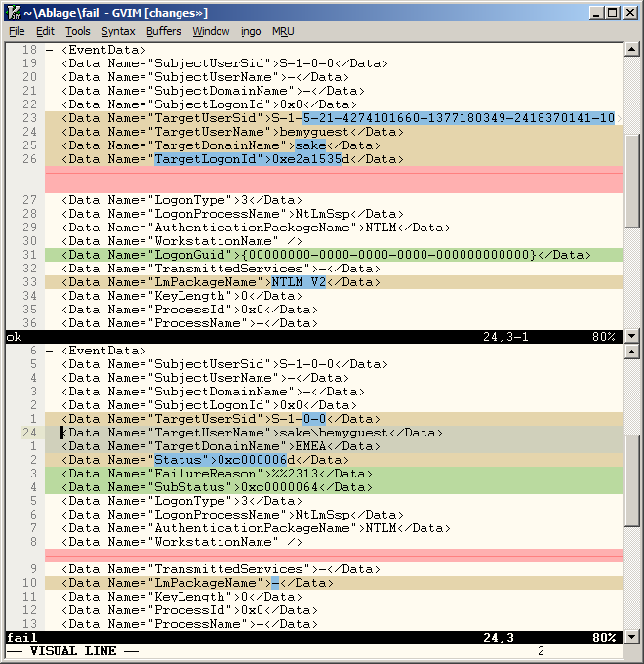Click the ProcessName line 36
644x664 pixels.
(x=334, y=323)
